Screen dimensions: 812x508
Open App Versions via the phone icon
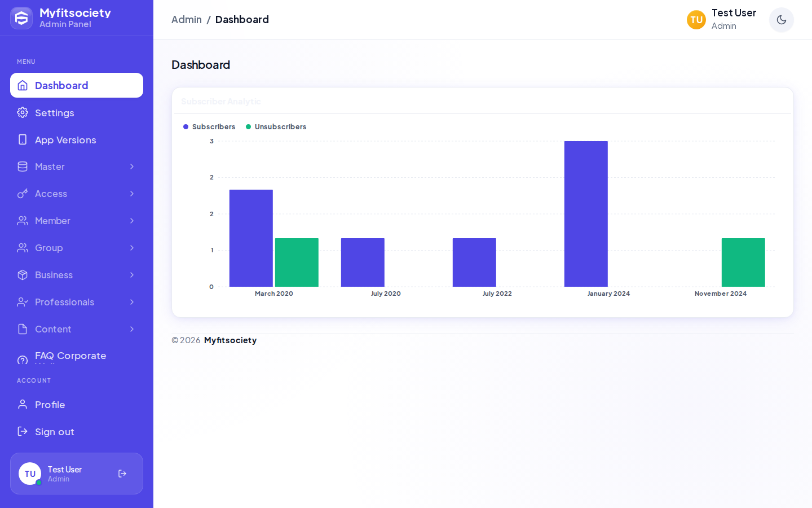point(23,139)
